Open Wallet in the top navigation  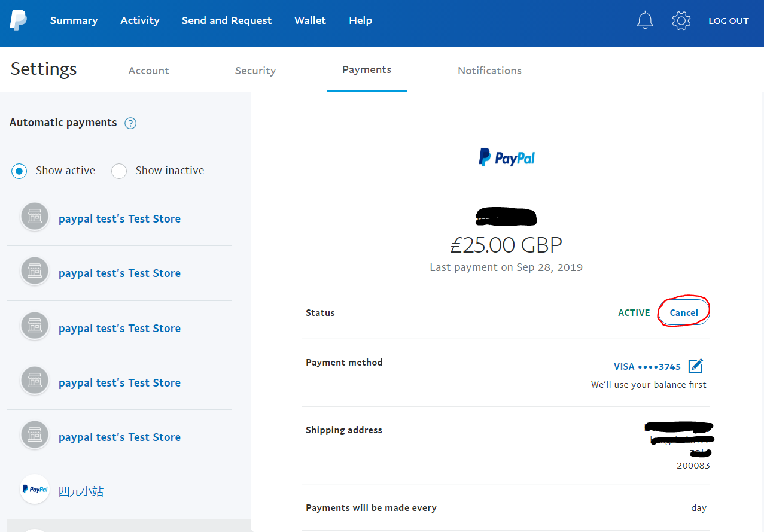coord(310,20)
